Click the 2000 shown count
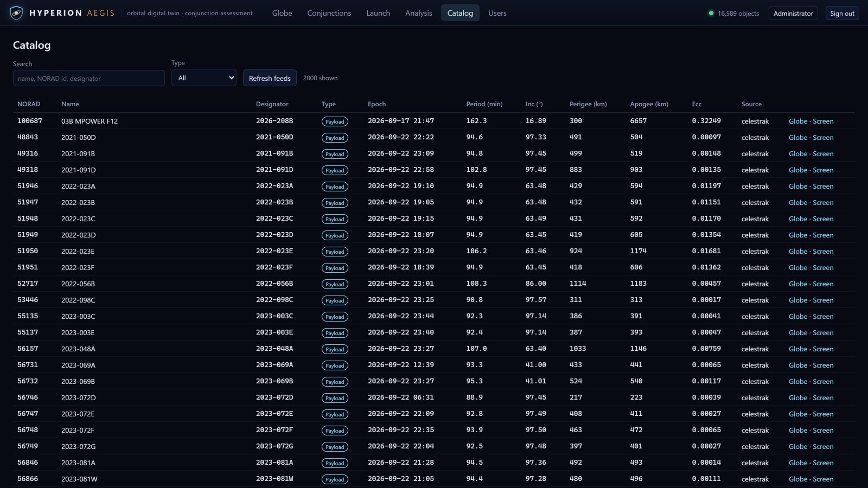This screenshot has height=488, width=868. point(320,78)
